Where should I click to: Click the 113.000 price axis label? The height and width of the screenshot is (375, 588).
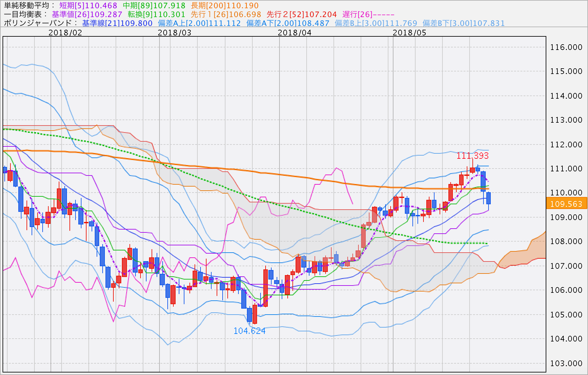566,120
